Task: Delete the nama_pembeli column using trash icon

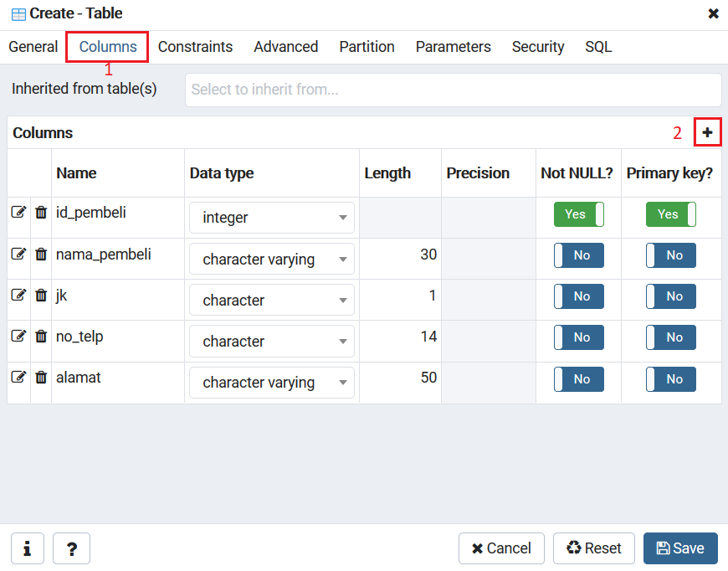Action: pos(40,253)
